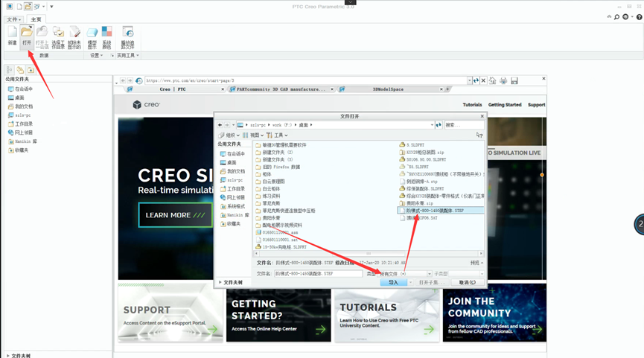
Task: Open 文件 menu dropdown in ribbon
Action: pos(13,19)
